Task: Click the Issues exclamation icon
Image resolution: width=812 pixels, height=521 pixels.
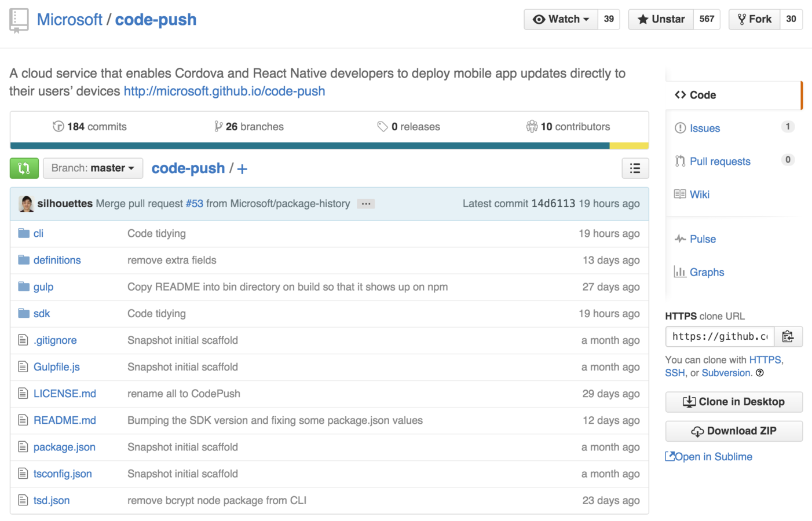Action: pos(681,128)
